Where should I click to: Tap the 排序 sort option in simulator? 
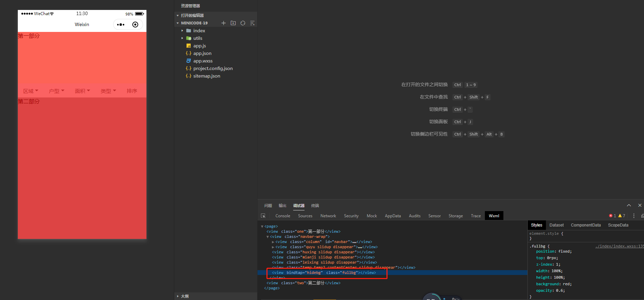point(132,91)
